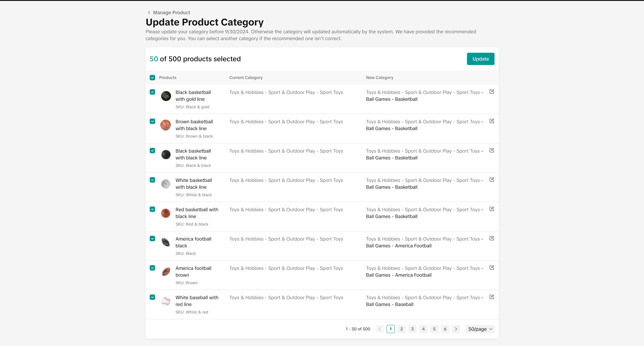Go to next page with right chevron
Image resolution: width=644 pixels, height=346 pixels.
point(456,329)
